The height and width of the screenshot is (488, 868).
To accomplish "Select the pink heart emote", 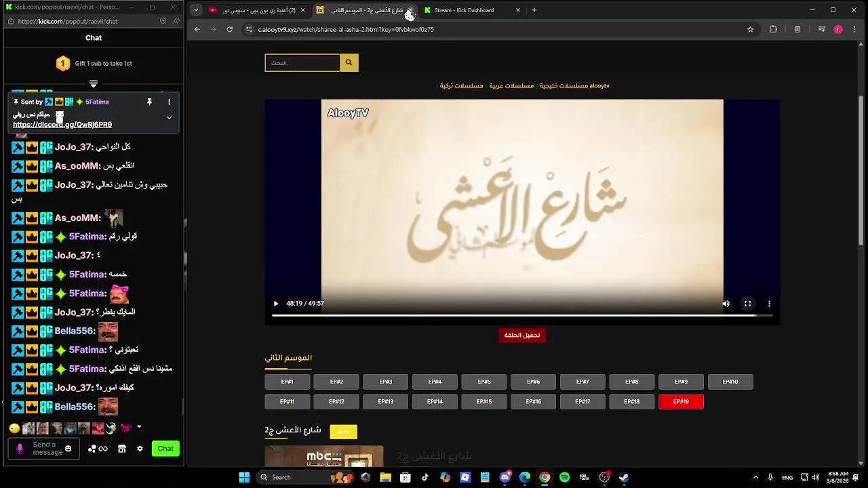I will 125,428.
